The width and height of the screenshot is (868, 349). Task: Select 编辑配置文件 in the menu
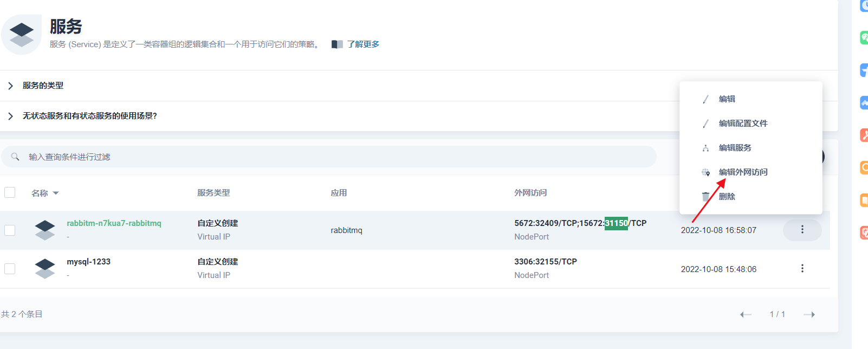743,124
